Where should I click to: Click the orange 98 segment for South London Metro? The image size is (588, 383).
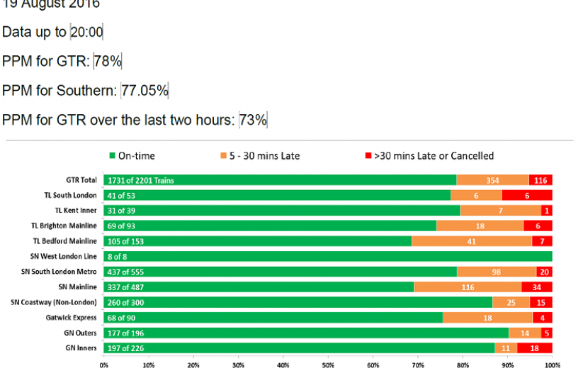click(x=496, y=272)
